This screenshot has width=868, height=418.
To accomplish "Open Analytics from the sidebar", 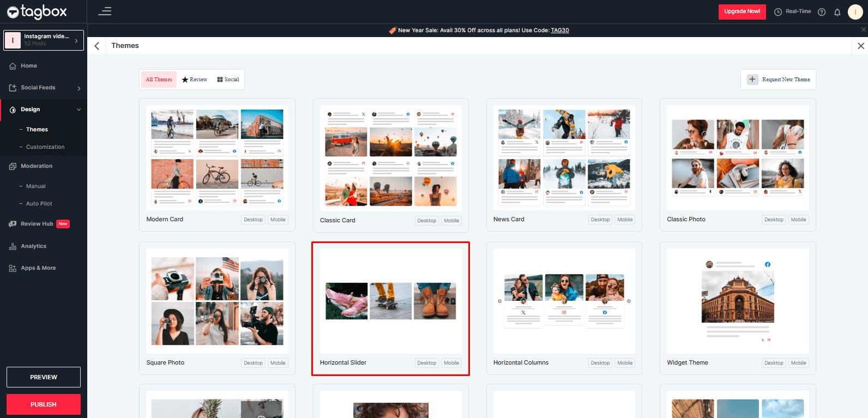I will click(33, 246).
